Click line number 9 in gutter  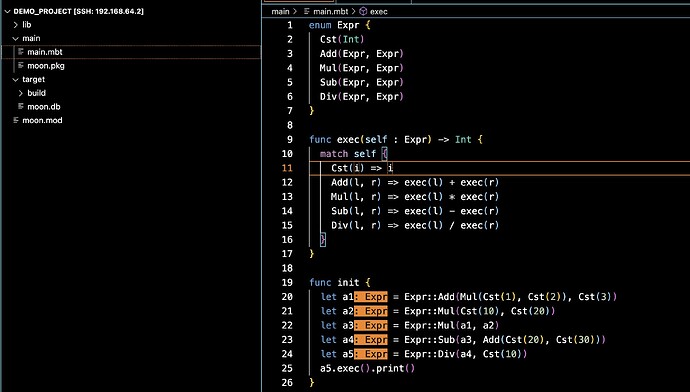tap(290, 139)
